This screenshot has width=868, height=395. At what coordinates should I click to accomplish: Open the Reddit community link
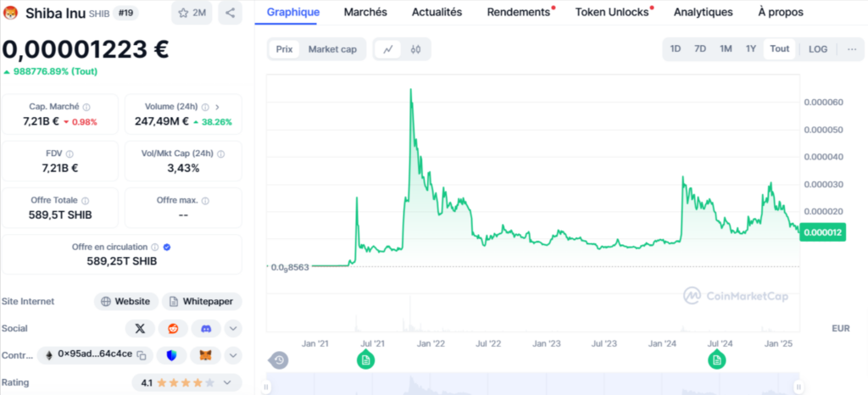click(x=173, y=328)
